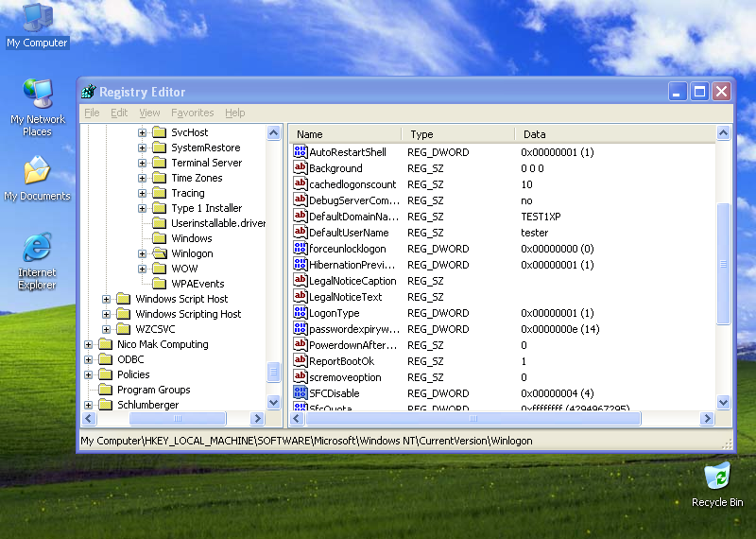Viewport: 756px width, 539px height.
Task: Click the HibernationPrevi... DWORD icon
Action: (300, 265)
